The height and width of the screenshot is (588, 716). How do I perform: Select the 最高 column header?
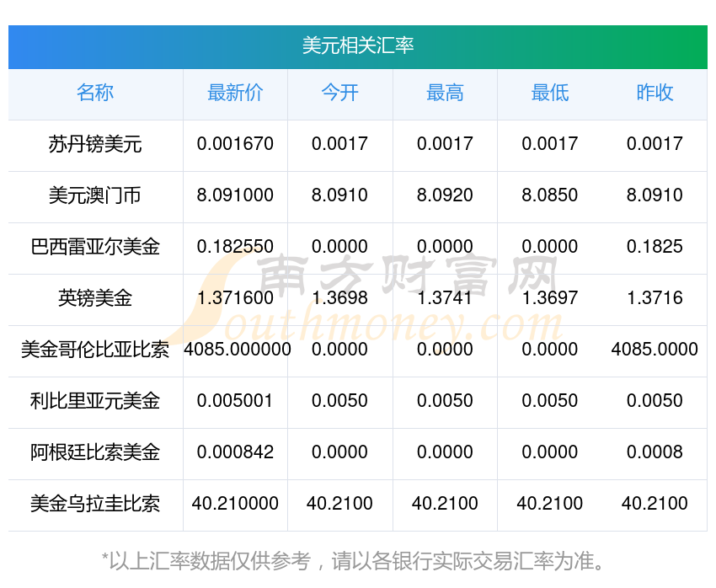click(x=445, y=93)
